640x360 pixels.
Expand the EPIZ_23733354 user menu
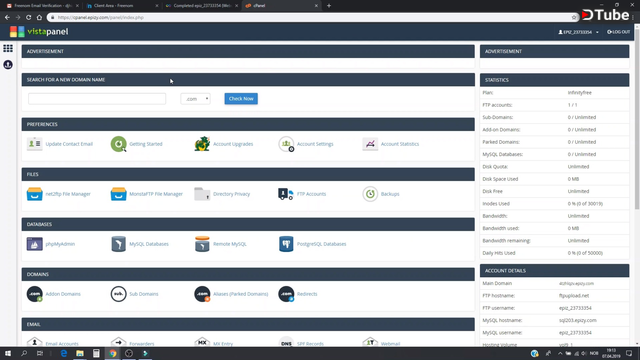point(578,32)
